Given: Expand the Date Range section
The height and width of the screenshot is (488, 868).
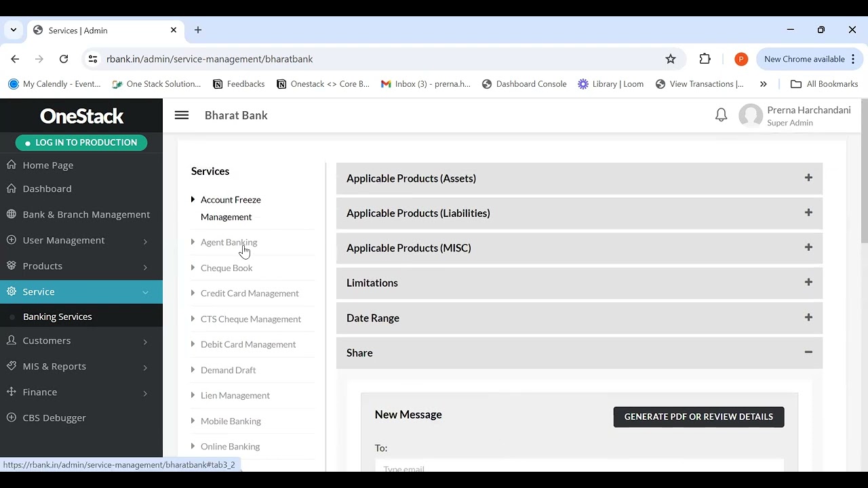Looking at the screenshot, I should pyautogui.click(x=579, y=318).
